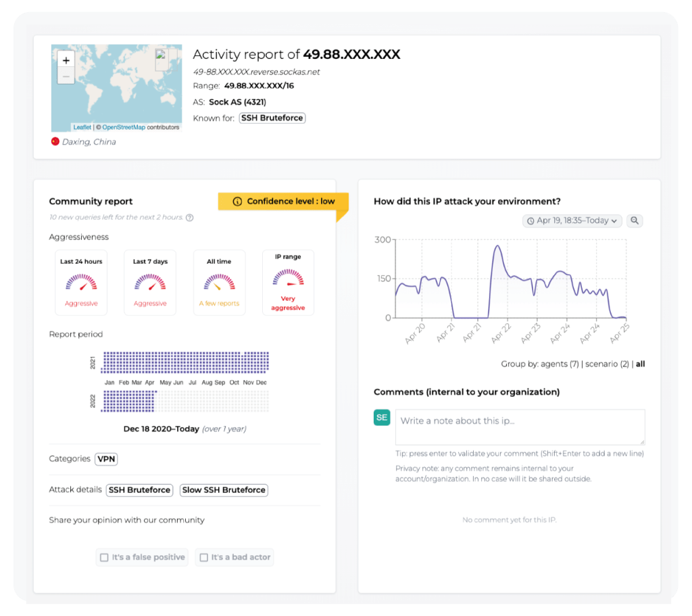Viewport: 692px width, 616px height.
Task: Check the It's a false positive box
Action: 104,558
